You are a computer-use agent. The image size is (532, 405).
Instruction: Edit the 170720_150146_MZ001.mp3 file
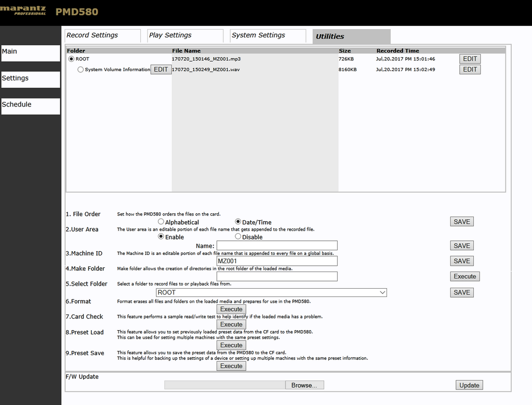[470, 59]
